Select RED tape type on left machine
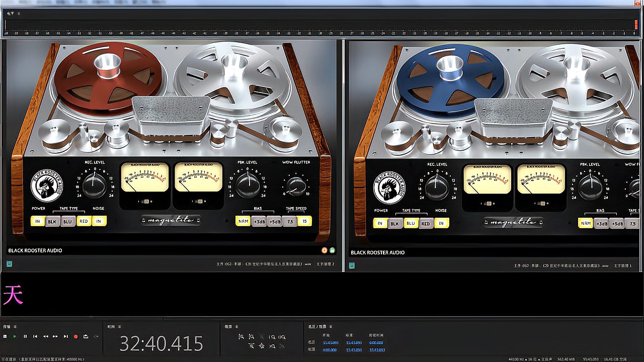The image size is (644, 362). 84,221
